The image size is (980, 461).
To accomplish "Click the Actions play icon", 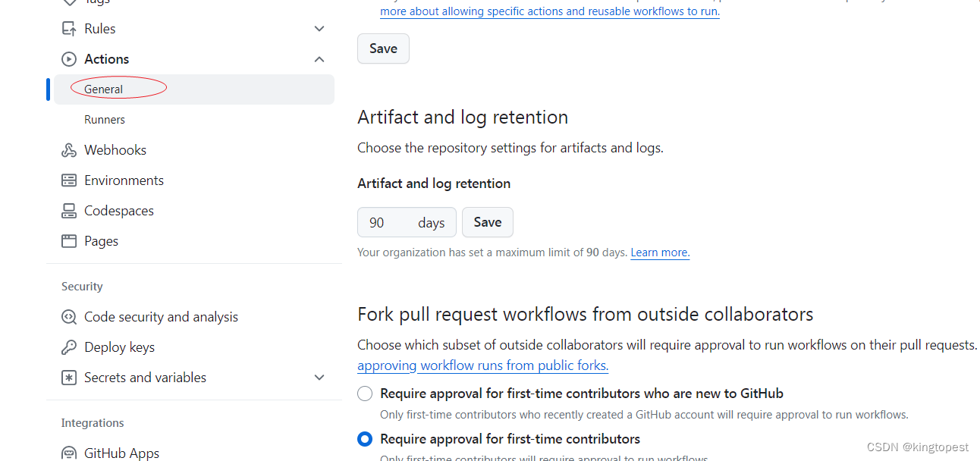I will [x=69, y=59].
